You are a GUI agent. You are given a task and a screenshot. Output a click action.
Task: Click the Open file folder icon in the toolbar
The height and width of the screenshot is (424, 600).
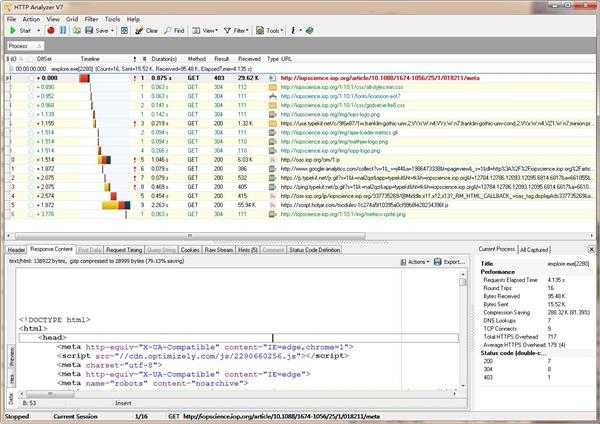pos(77,30)
